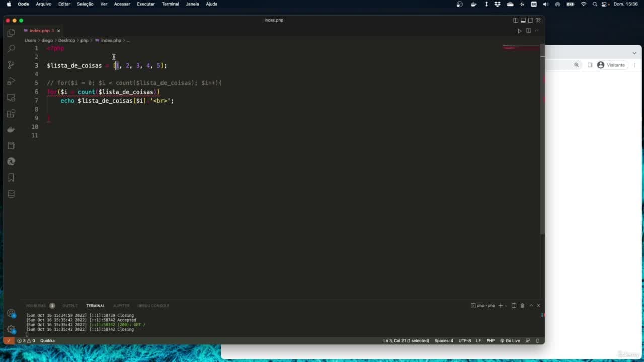The height and width of the screenshot is (362, 644).
Task: Split the editor to the right
Action: [x=529, y=31]
